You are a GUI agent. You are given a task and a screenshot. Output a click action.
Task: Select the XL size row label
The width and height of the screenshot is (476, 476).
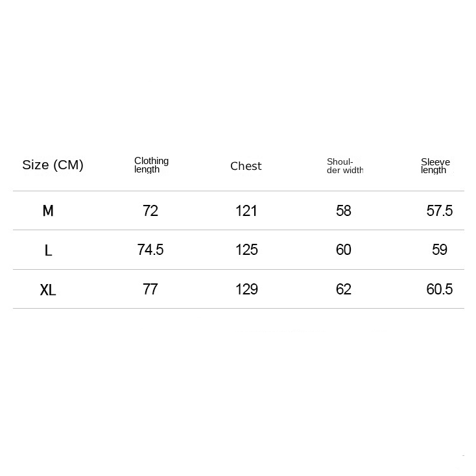[48, 290]
